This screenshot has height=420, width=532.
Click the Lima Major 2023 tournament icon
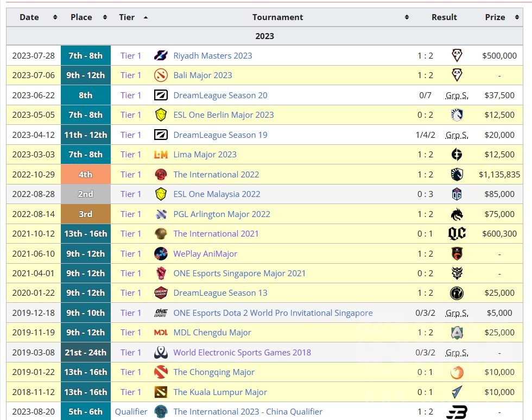161,155
